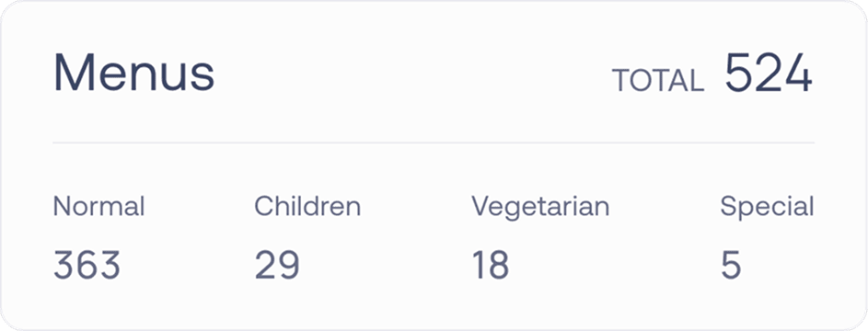Click empty space between Menus and TOTAL

click(x=413, y=74)
